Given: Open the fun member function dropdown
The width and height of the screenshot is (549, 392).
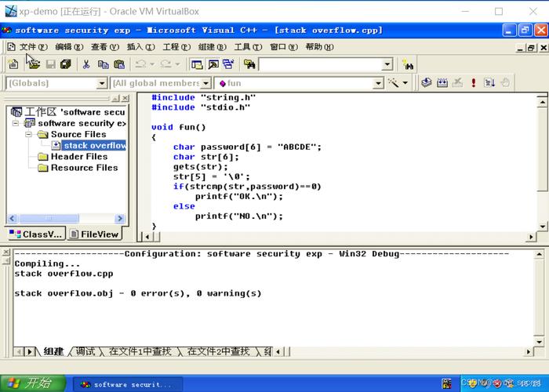Looking at the screenshot, I should tap(377, 83).
